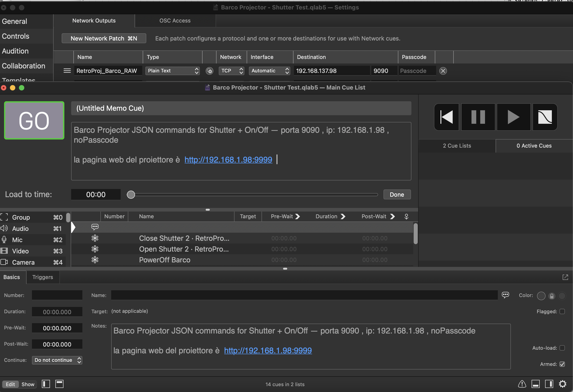Click the memo cue type icon beside Name field

pos(505,295)
